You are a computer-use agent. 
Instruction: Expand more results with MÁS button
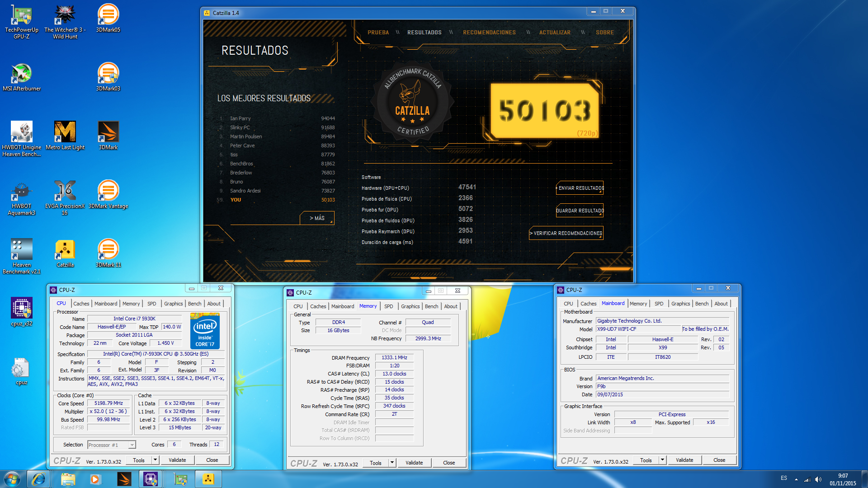click(x=317, y=218)
